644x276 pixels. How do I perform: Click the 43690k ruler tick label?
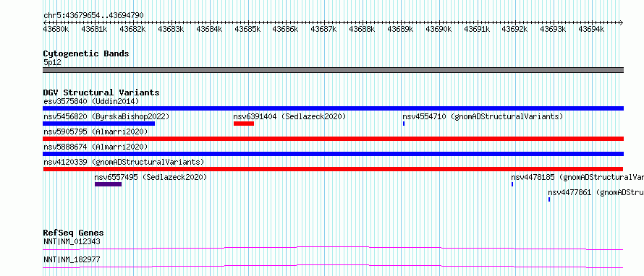(x=438, y=29)
